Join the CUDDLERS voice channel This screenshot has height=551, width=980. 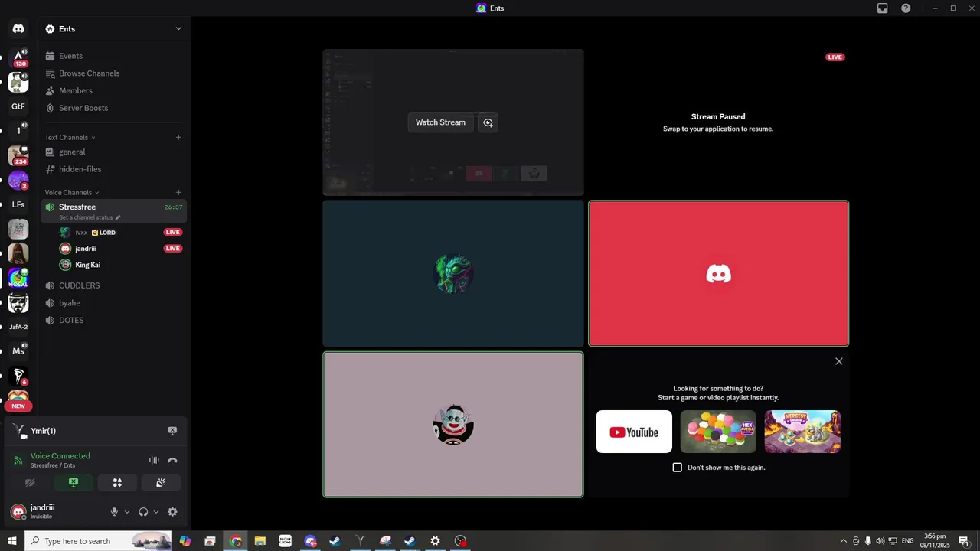point(113,285)
